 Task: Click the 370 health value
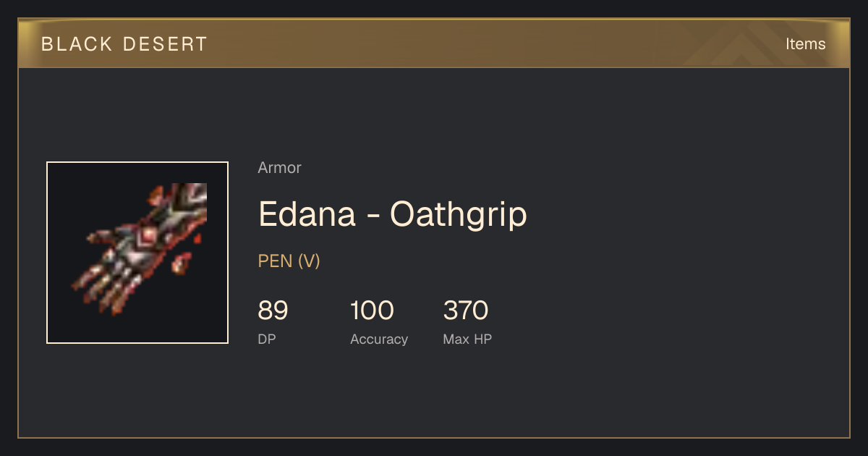pyautogui.click(x=465, y=311)
